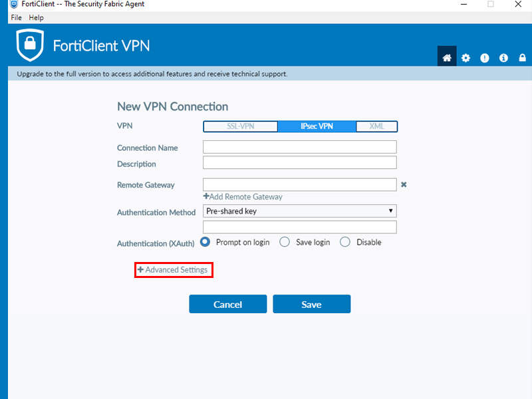Select Prompt on login radio option

[x=205, y=242]
